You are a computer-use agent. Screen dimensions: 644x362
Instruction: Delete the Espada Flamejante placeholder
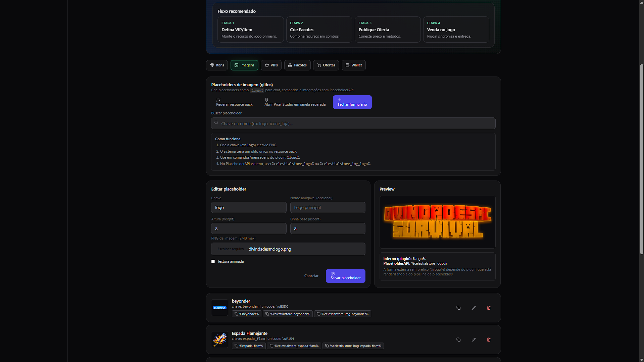click(488, 340)
